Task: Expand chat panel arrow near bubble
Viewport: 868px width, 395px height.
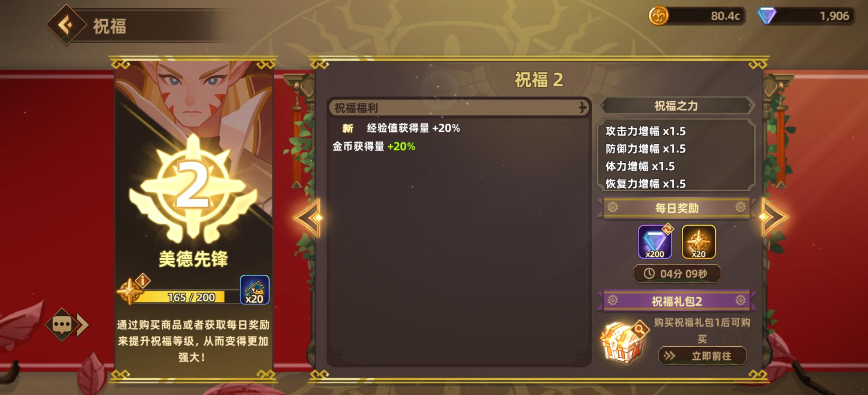Action: coord(83,324)
